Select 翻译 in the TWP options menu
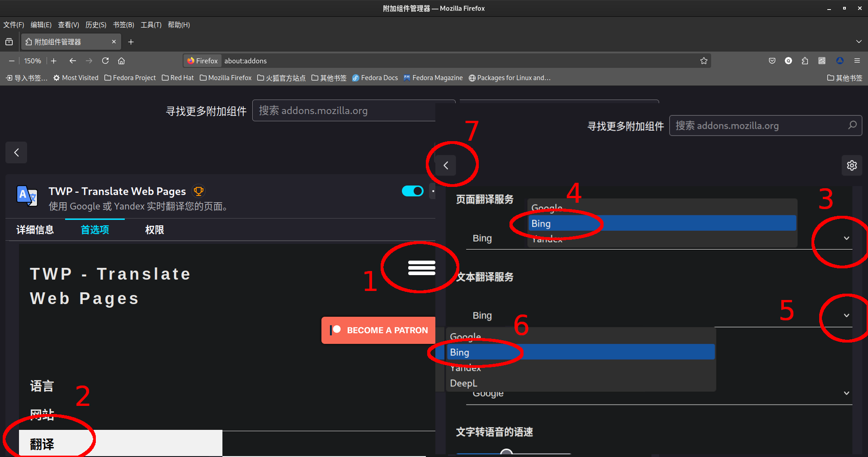 [120, 444]
